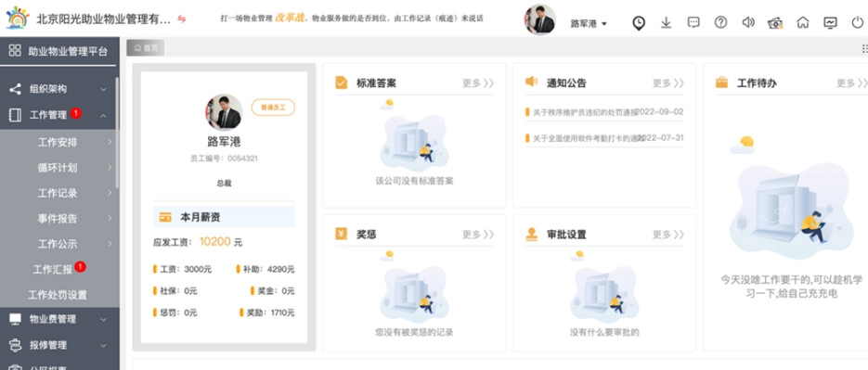Click the power logout icon
The image size is (868, 370).
858,22
